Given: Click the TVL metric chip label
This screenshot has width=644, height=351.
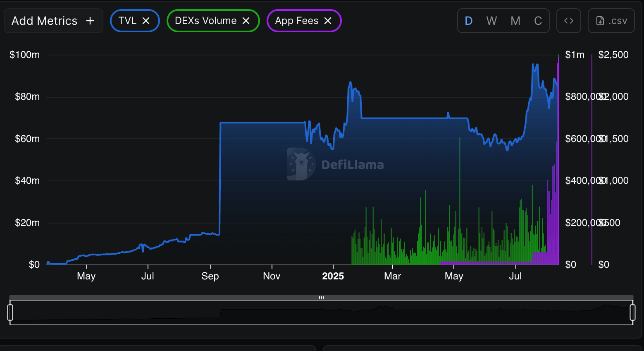Looking at the screenshot, I should point(127,21).
